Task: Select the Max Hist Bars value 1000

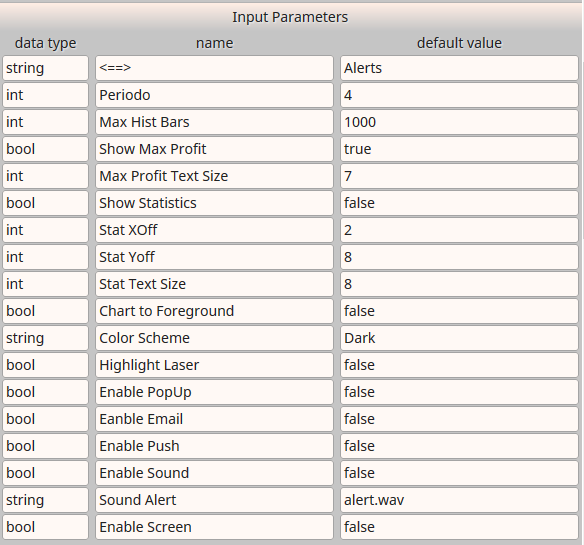Action: (459, 122)
